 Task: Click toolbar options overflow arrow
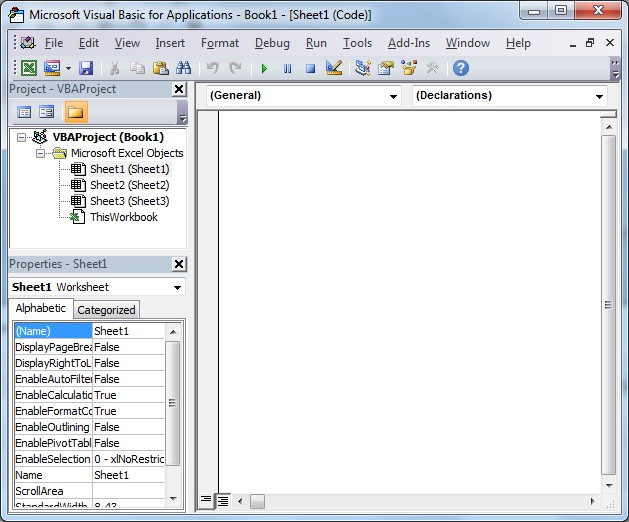615,69
